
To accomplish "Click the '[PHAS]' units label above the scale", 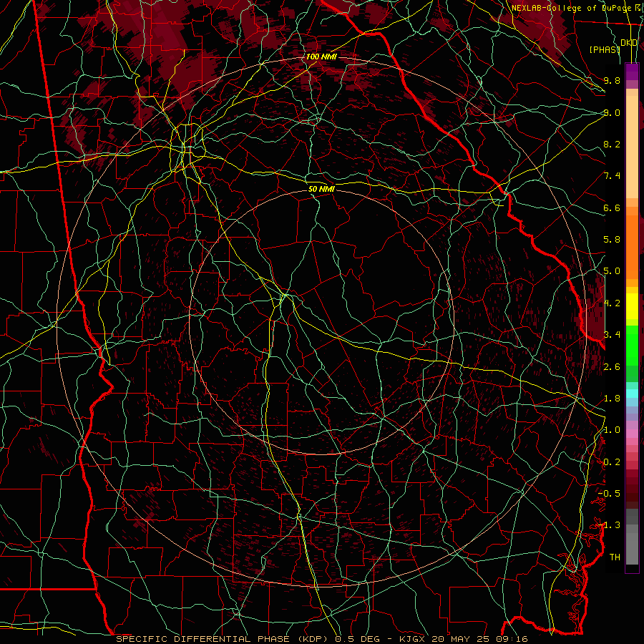I will click(x=605, y=49).
